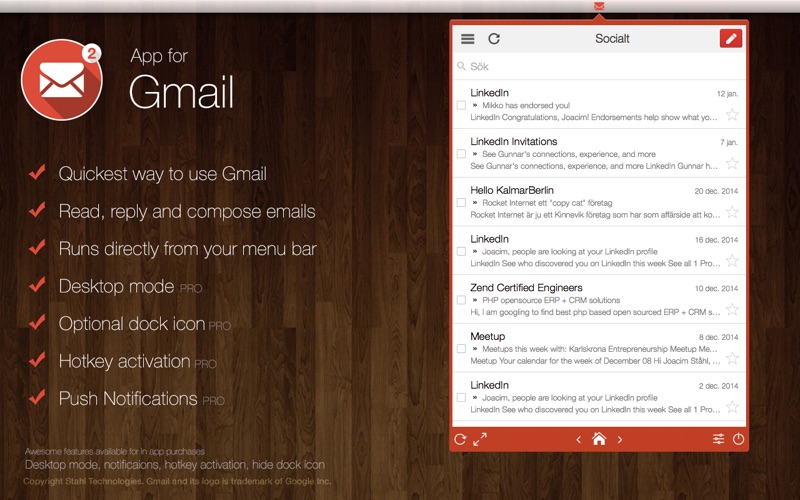This screenshot has height=500, width=800.
Task: Reload using the bottom bar refresh icon
Action: tap(460, 439)
